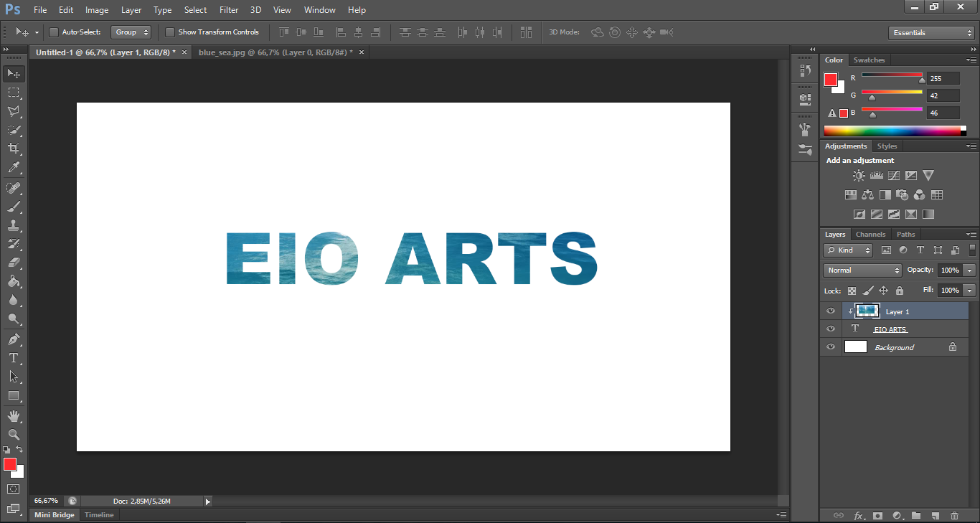Open the Normal blend mode dropdown
980x523 pixels.
[863, 270]
